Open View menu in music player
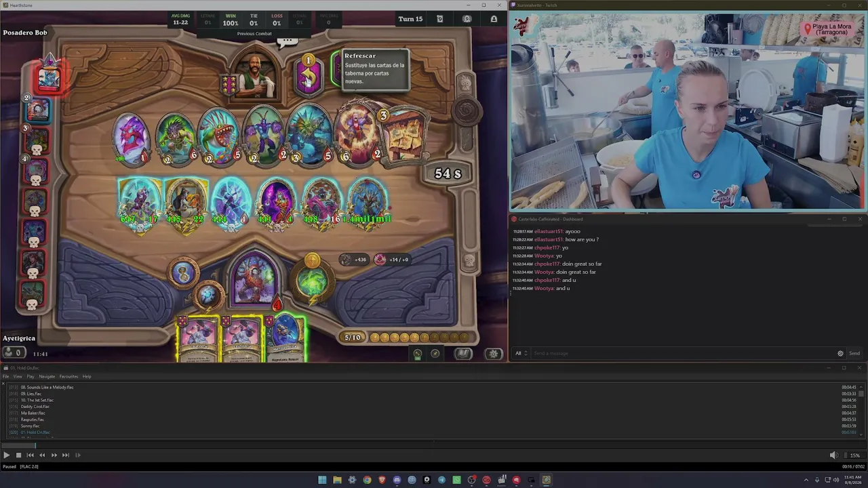 point(18,376)
